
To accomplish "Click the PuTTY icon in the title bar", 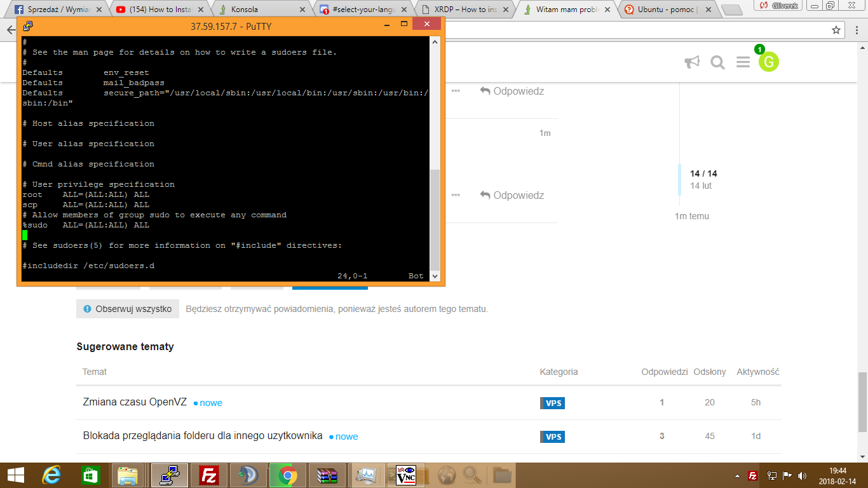I will pos(27,26).
